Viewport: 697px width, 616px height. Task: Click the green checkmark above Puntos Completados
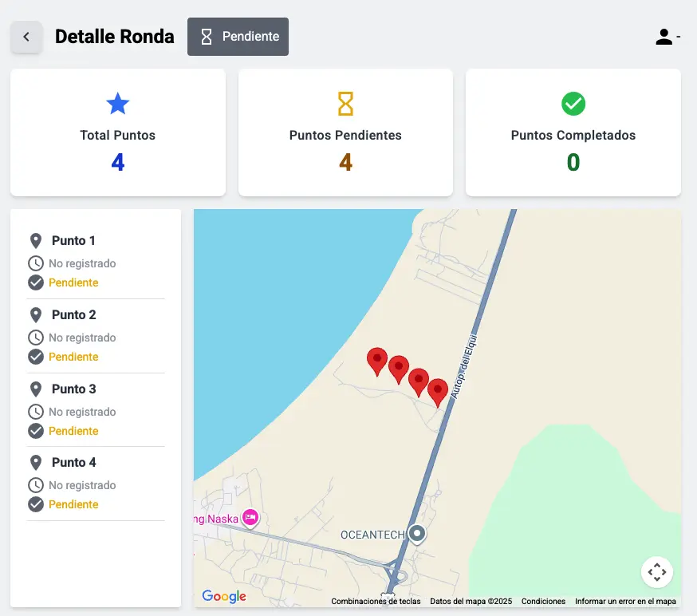coord(573,104)
